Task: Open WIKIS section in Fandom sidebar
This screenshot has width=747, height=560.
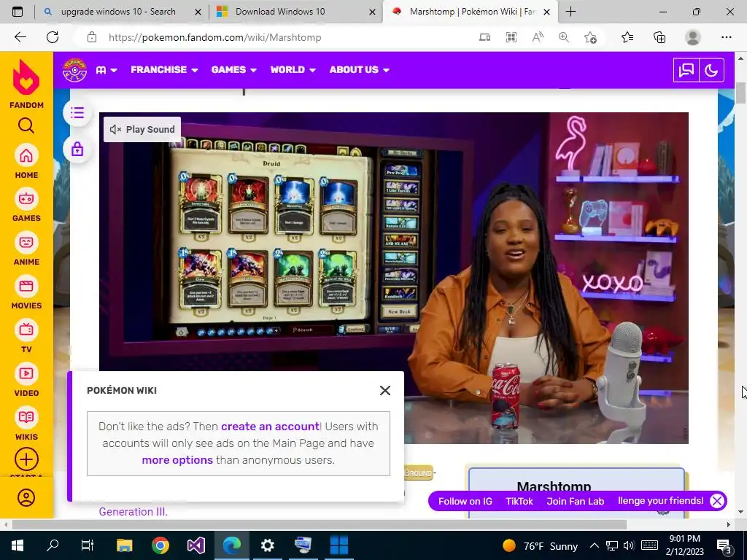Action: coord(26,424)
